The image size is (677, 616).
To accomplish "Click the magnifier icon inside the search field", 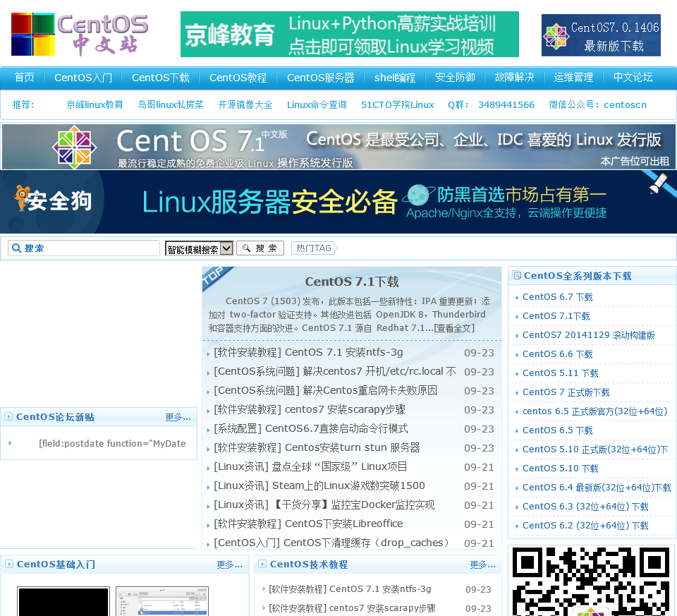I will point(16,248).
